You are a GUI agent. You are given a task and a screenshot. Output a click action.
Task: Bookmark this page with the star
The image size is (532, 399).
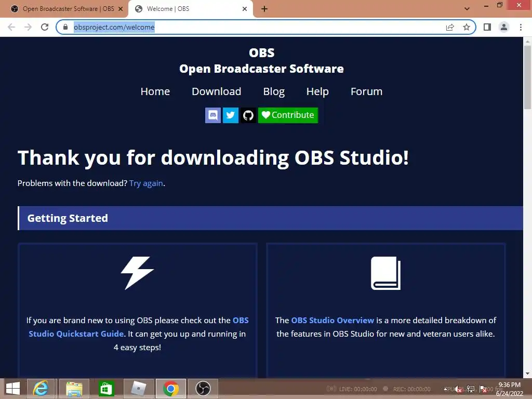coord(467,27)
